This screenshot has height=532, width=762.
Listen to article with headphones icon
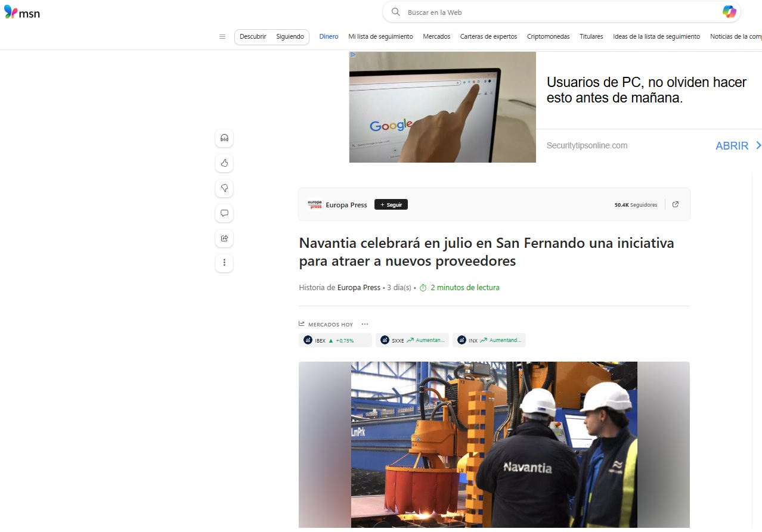[224, 138]
